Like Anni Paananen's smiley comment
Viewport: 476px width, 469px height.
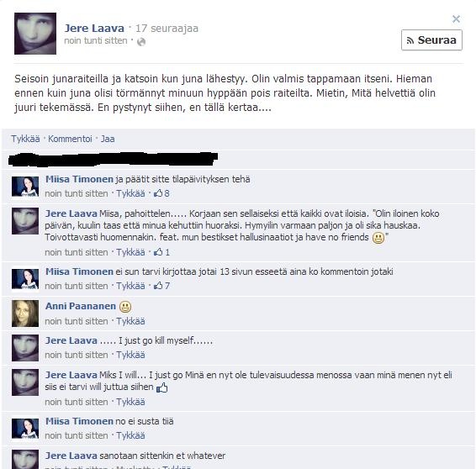130,321
